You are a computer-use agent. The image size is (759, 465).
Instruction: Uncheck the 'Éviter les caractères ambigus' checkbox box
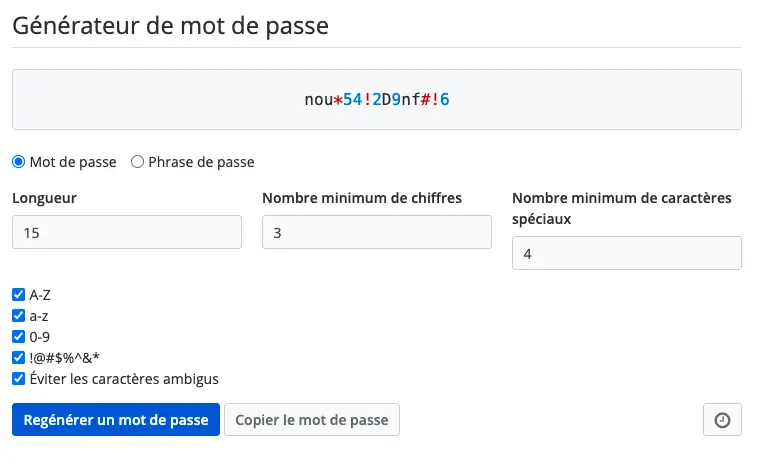coord(18,378)
